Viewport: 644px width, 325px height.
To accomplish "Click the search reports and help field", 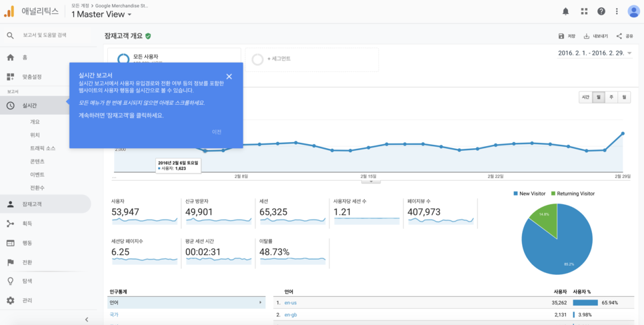I will (x=45, y=35).
